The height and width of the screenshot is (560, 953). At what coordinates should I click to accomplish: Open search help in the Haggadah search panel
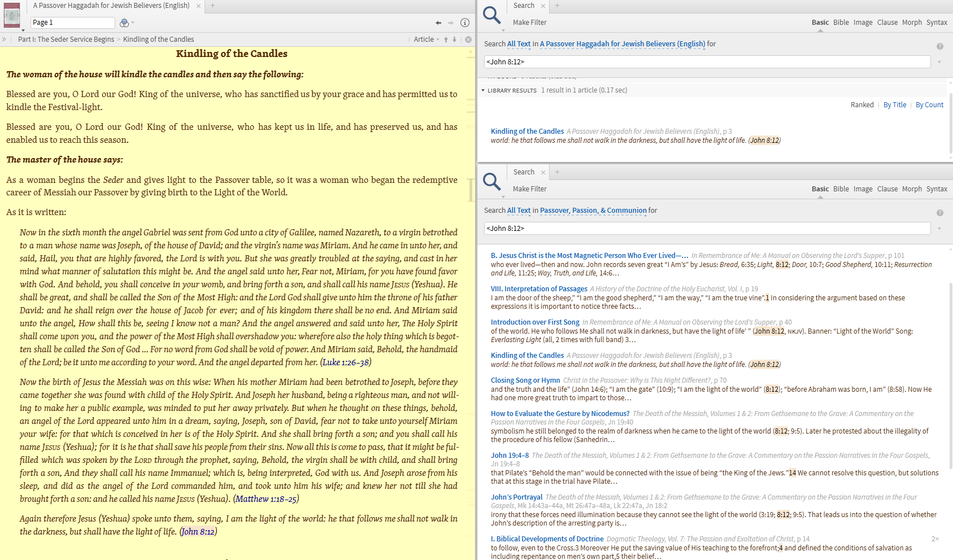[x=940, y=46]
